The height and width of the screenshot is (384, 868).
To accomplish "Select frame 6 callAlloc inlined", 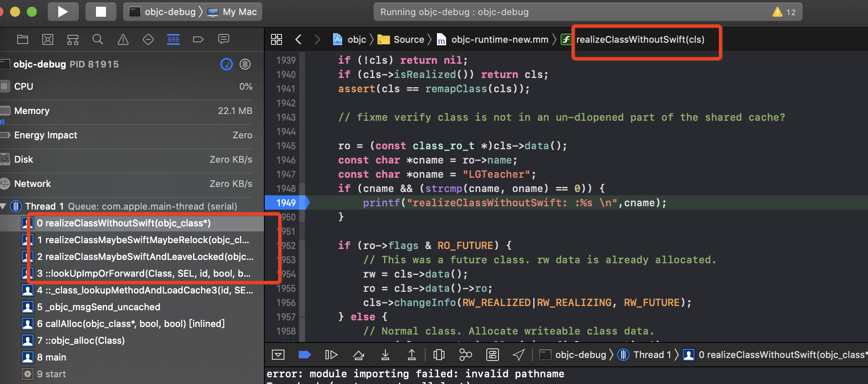I will coord(132,324).
